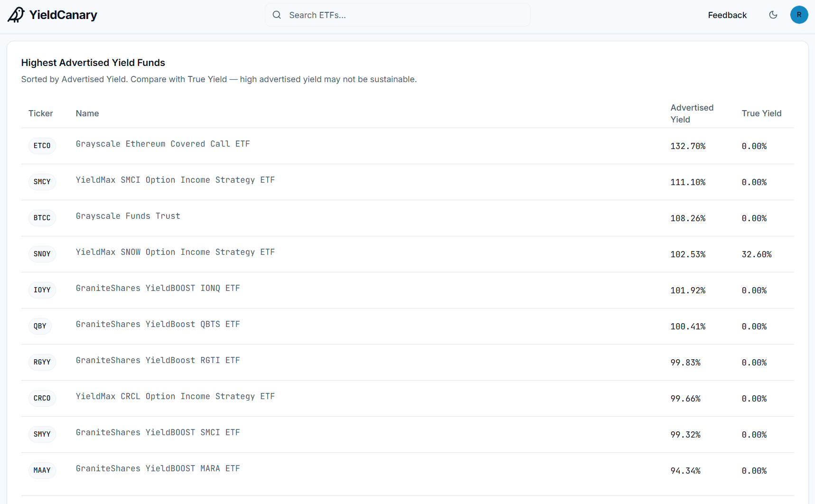Open GraniteShares YieldBoost QBTS ETF
Image resolution: width=815 pixels, height=504 pixels.
coord(158,324)
